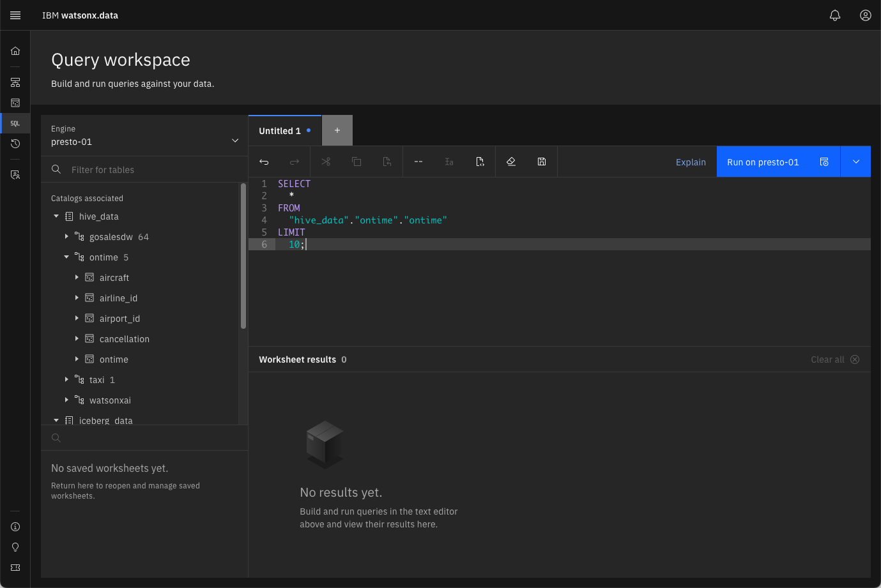881x588 pixels.
Task: Expand the aircraft table
Action: [77, 278]
